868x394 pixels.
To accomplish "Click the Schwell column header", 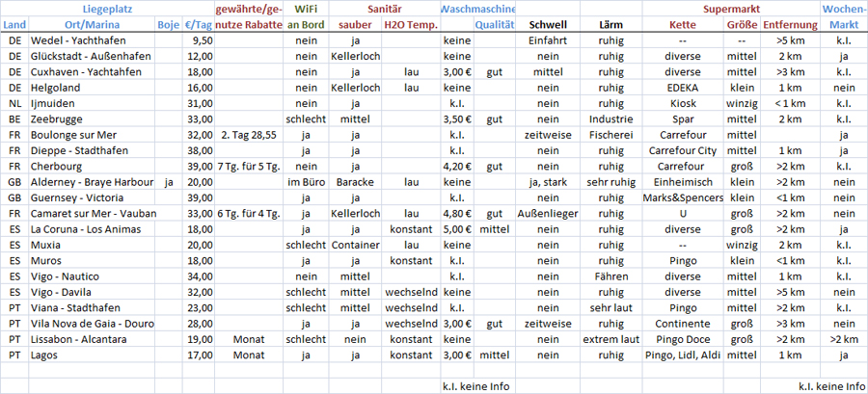I will click(548, 23).
